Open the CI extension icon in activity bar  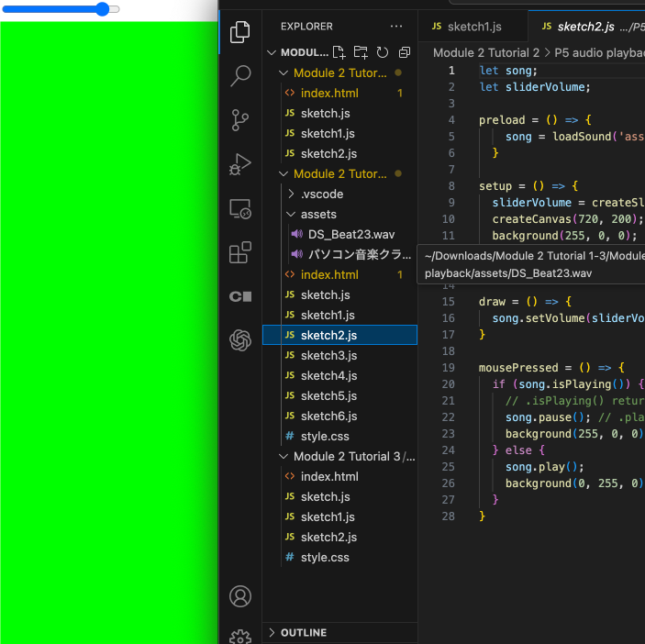point(240,296)
